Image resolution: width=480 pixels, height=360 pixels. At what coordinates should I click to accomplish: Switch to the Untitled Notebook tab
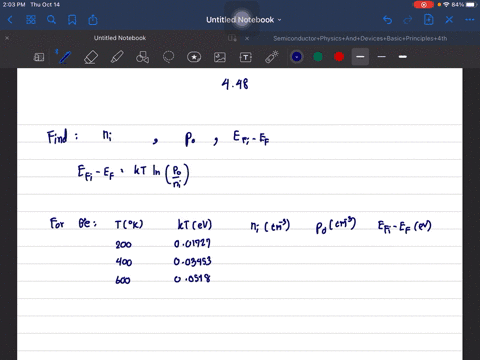click(x=120, y=38)
